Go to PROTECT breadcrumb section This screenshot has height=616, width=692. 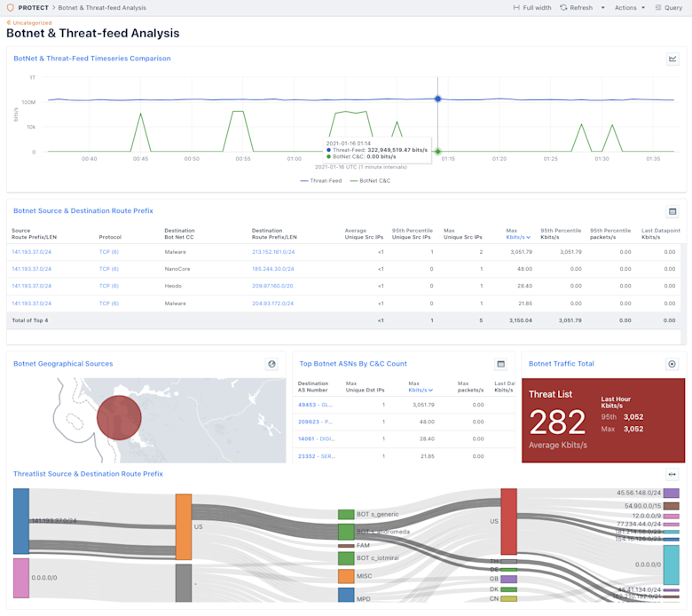(x=33, y=7)
